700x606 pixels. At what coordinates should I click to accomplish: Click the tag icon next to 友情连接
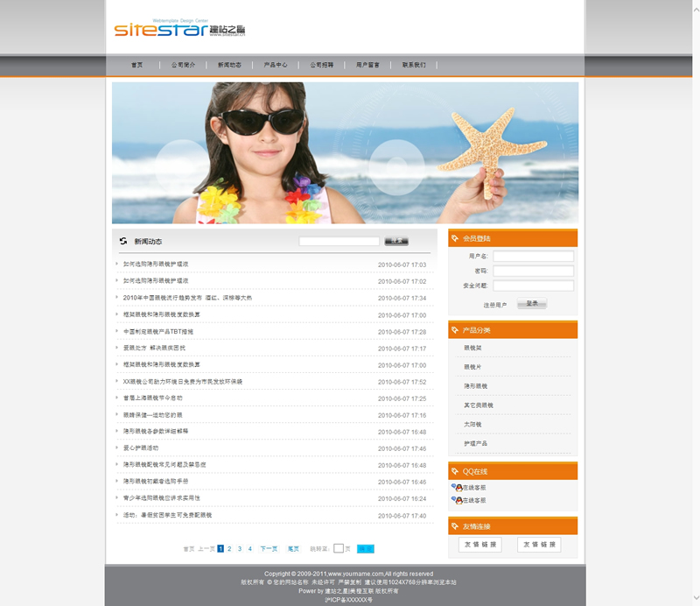point(455,526)
